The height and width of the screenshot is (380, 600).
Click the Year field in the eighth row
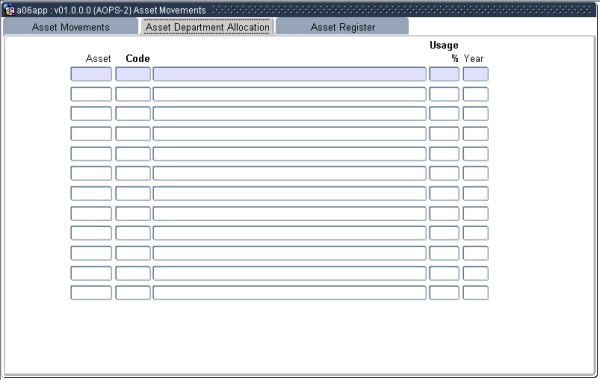475,214
